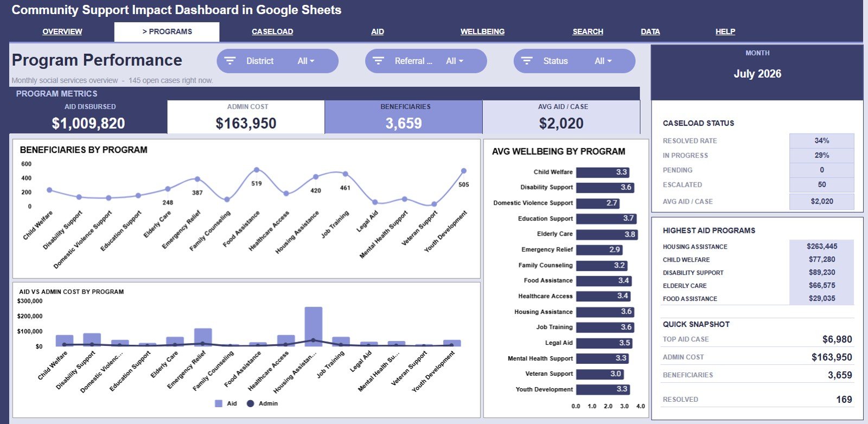Click the Escalated 50 value cell

coord(822,185)
